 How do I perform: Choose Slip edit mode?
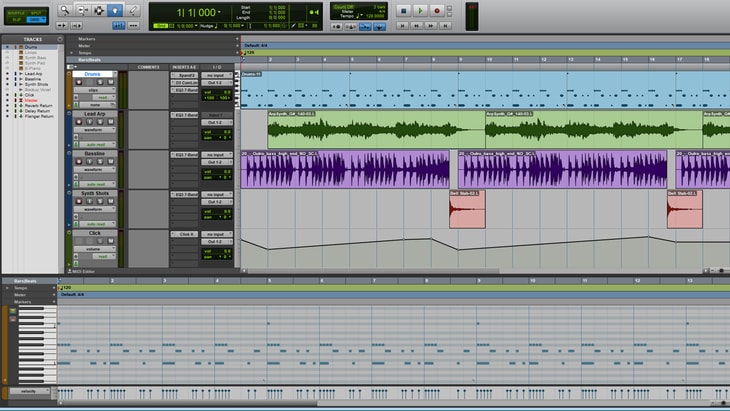click(x=17, y=20)
